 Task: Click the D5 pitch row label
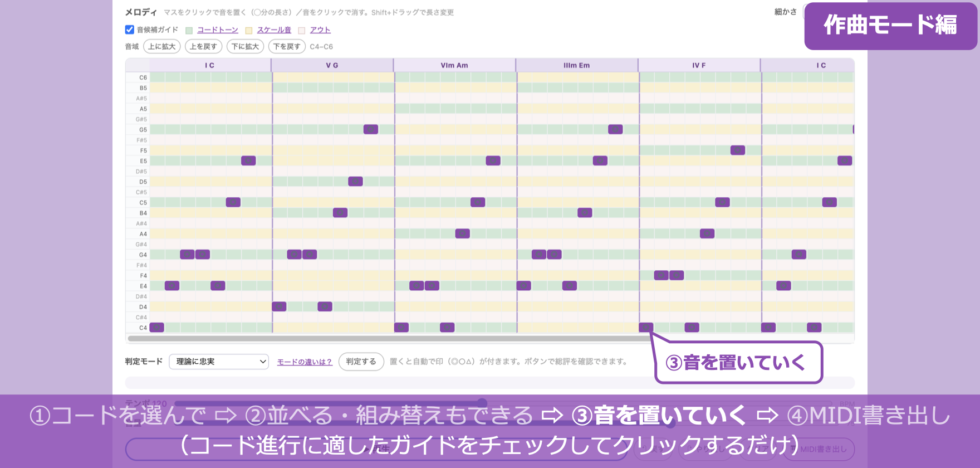(x=143, y=182)
